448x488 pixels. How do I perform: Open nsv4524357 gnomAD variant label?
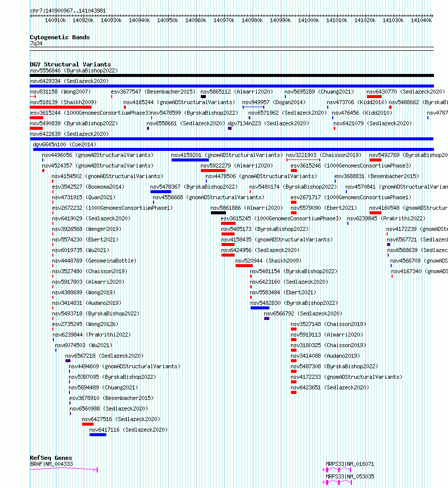coord(98,166)
